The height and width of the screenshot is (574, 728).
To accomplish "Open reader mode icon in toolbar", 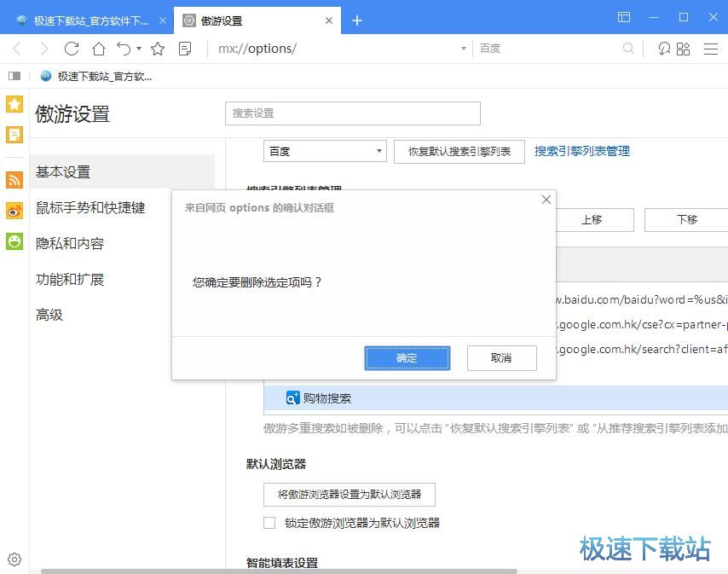I will (185, 49).
